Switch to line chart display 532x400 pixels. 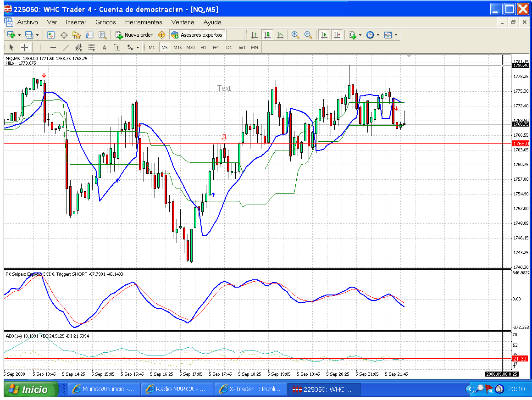point(280,35)
